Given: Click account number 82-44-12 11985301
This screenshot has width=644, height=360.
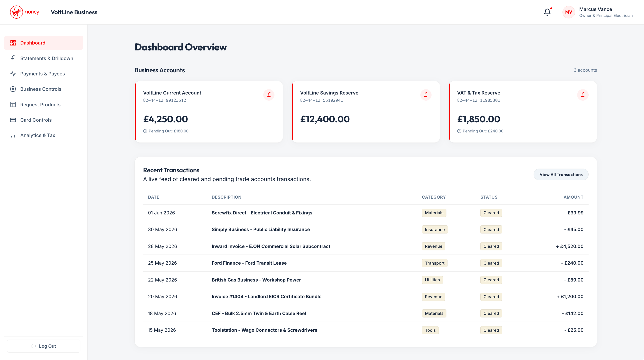Looking at the screenshot, I should pyautogui.click(x=478, y=100).
